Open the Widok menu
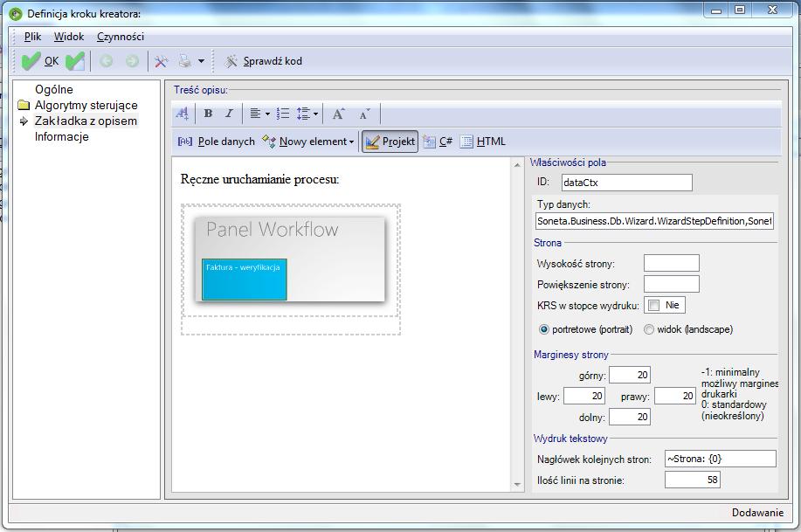801x532 pixels. point(69,37)
